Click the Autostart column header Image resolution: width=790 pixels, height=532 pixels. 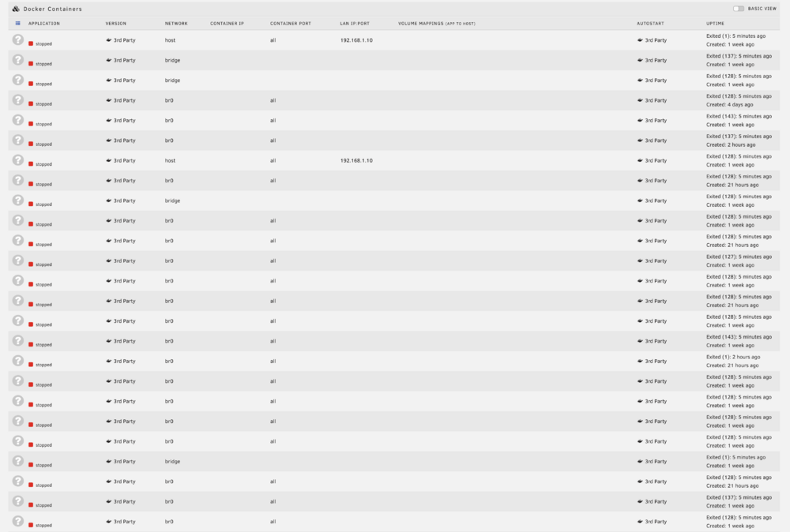pos(650,24)
